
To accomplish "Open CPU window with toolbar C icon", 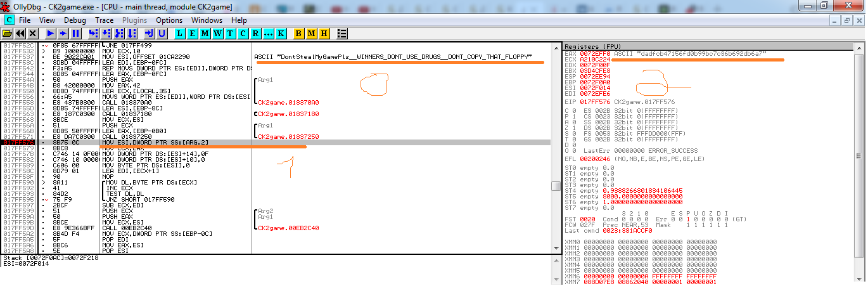I will tap(243, 33).
